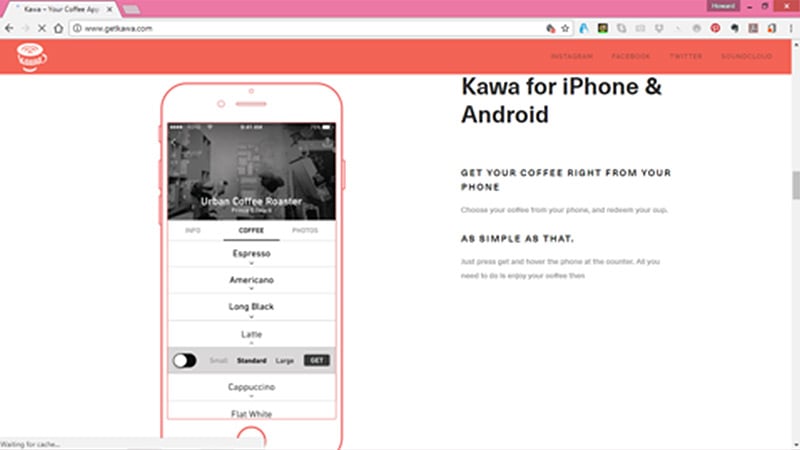This screenshot has height=450, width=800.
Task: Expand the Americano menu item
Action: click(252, 281)
